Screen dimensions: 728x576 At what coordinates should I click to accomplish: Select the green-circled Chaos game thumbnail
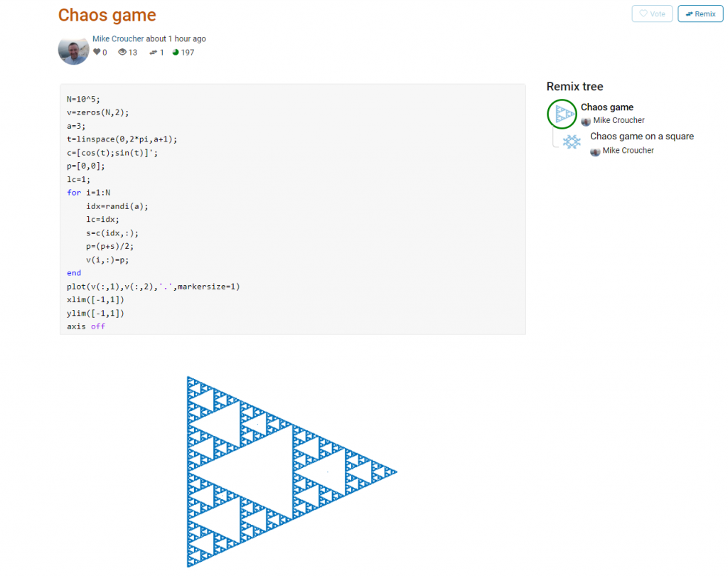click(562, 114)
